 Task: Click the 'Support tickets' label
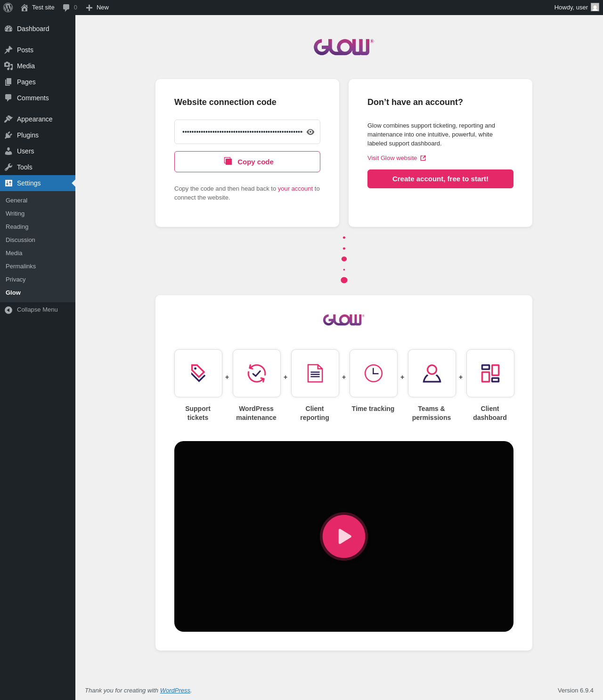pyautogui.click(x=198, y=413)
